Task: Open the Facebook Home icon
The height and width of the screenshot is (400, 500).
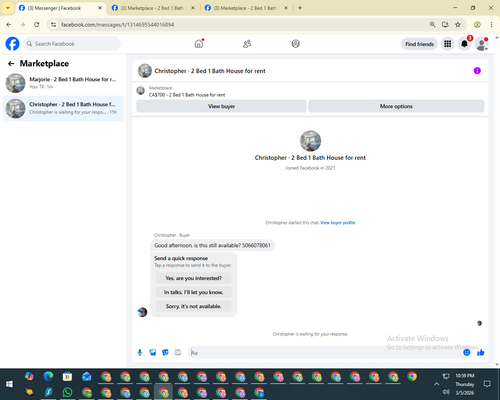Action: pyautogui.click(x=199, y=44)
